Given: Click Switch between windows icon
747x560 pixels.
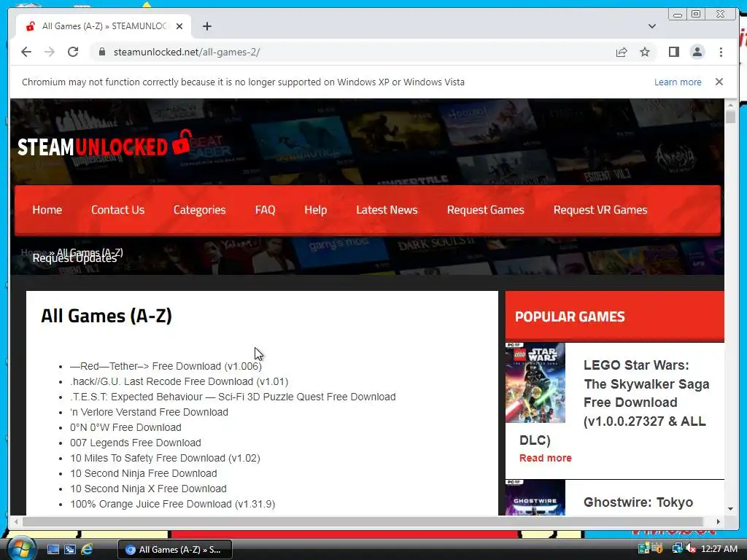Looking at the screenshot, I should 70,549.
